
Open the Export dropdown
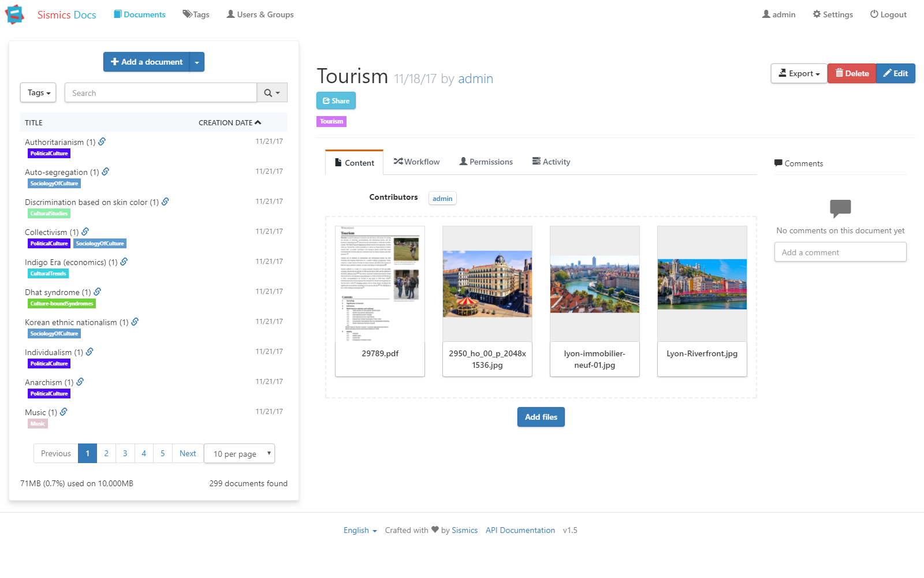click(799, 73)
